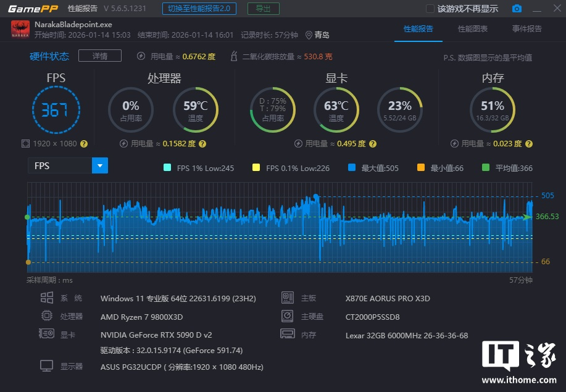566x392 pixels.
Task: Open the FPS metric dropdown arrow
Action: coord(100,165)
